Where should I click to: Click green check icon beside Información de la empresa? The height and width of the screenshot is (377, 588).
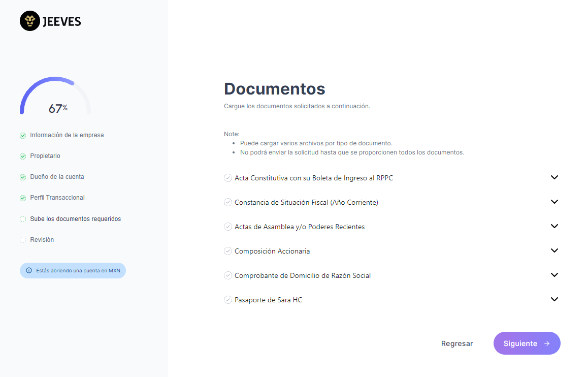point(23,136)
